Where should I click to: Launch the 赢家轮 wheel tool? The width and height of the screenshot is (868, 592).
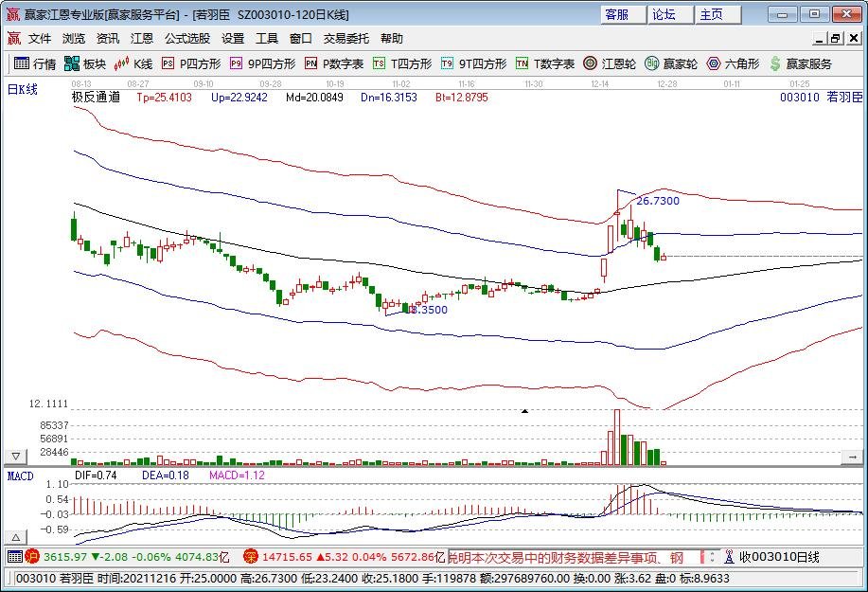pyautogui.click(x=671, y=63)
